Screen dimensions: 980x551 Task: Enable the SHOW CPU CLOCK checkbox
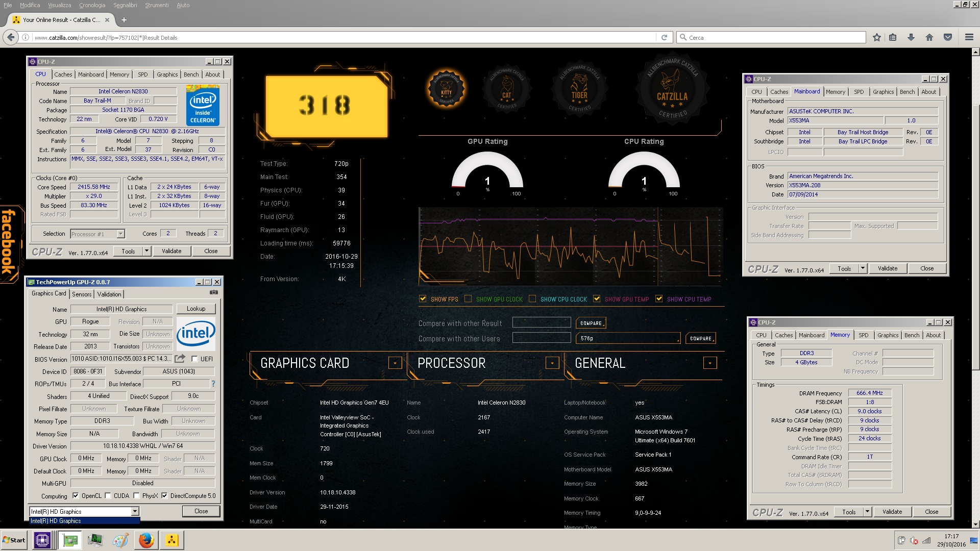(532, 299)
